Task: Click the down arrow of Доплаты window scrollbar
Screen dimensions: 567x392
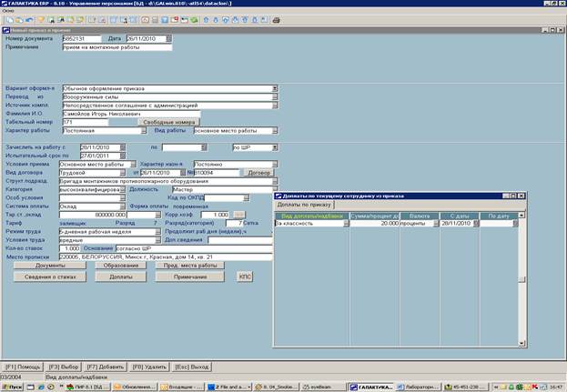Action: [522, 340]
